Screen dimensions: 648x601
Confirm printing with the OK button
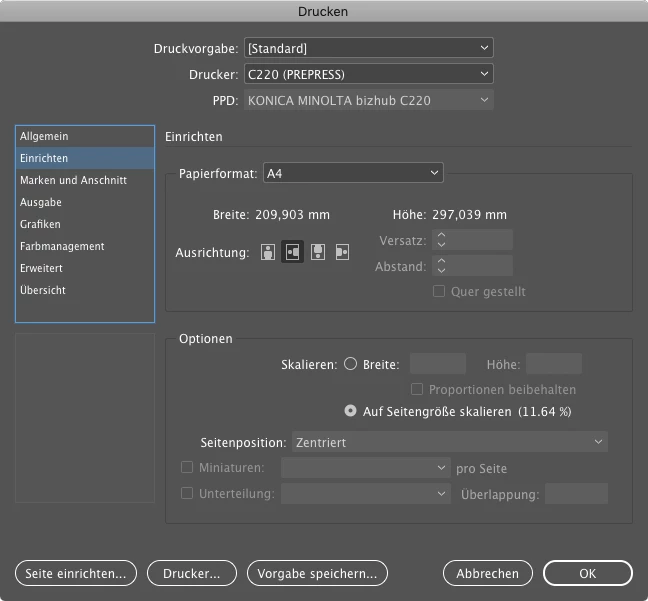pyautogui.click(x=588, y=573)
